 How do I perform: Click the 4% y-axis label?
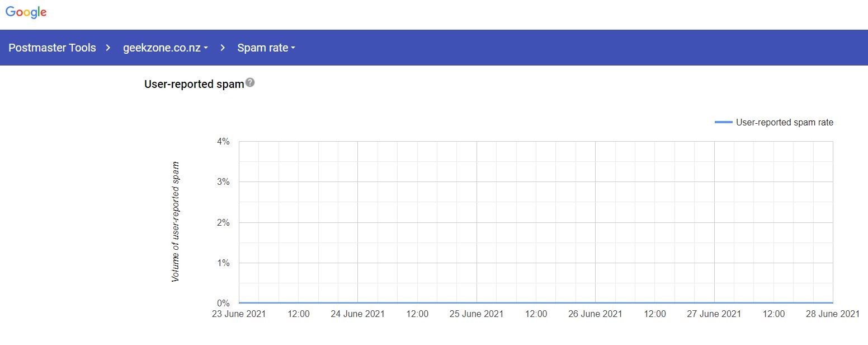(x=223, y=142)
